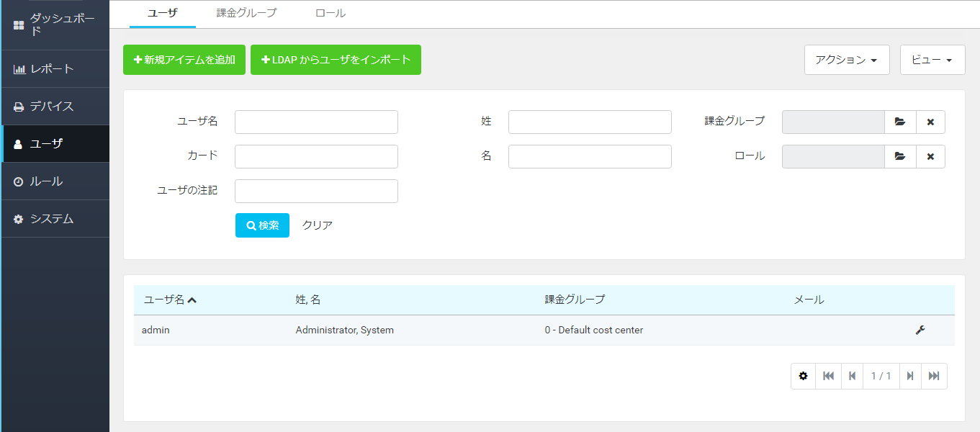Open システム settings in the sidebar

click(55, 219)
